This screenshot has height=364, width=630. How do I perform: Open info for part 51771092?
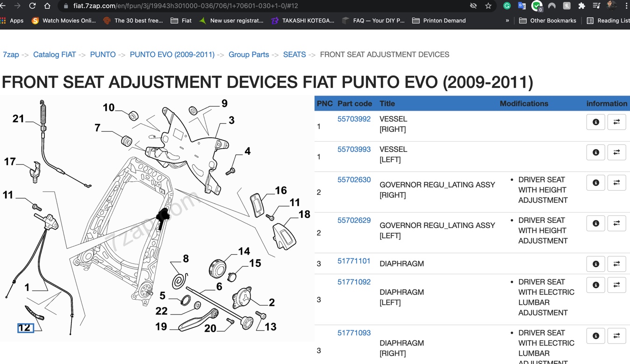[595, 285]
